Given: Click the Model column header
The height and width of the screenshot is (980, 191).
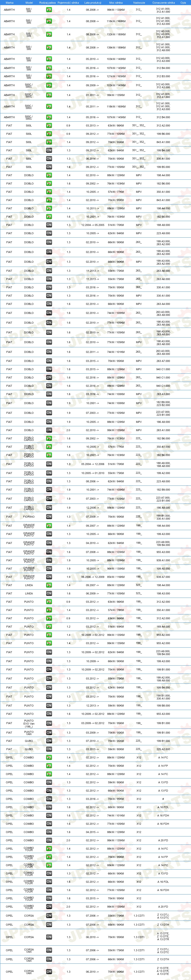Looking at the screenshot, I should (29, 3).
